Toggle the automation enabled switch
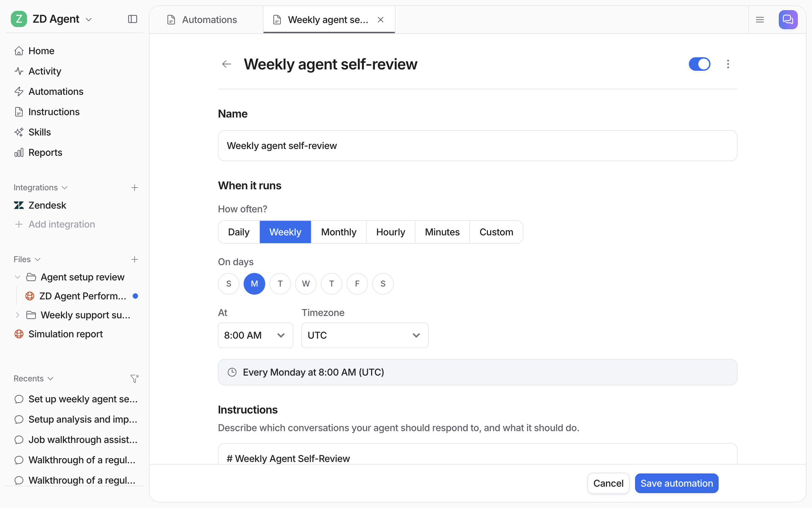The width and height of the screenshot is (812, 508). click(699, 64)
